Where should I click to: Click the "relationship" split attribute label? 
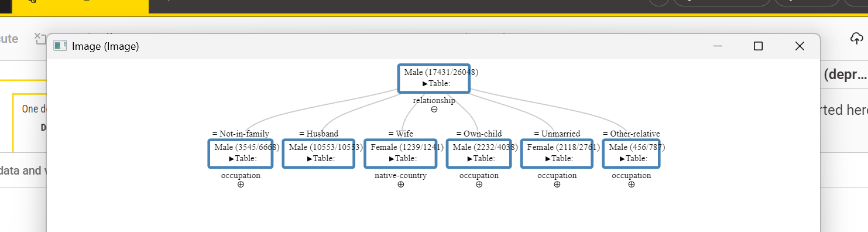click(x=434, y=100)
